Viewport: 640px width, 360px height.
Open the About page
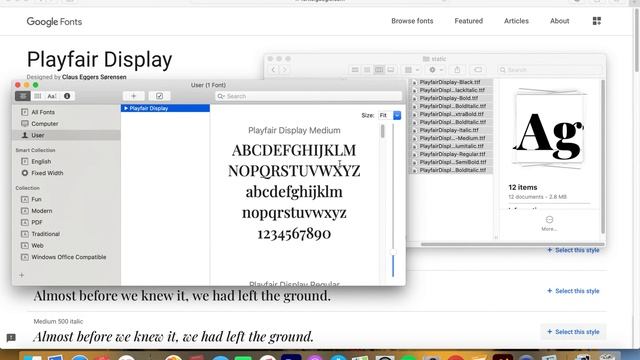pyautogui.click(x=560, y=21)
